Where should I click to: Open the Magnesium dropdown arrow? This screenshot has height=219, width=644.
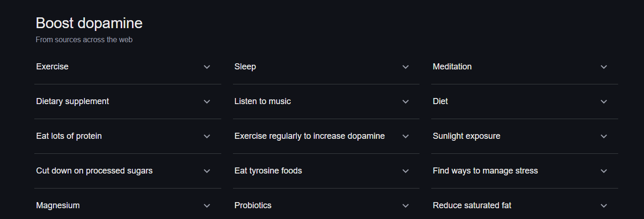pyautogui.click(x=207, y=206)
